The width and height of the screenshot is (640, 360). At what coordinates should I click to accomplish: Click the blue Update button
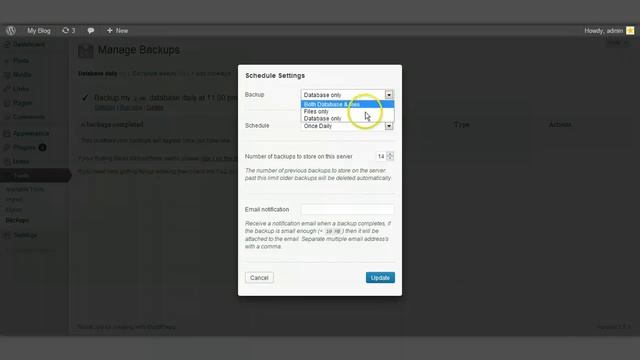380,278
